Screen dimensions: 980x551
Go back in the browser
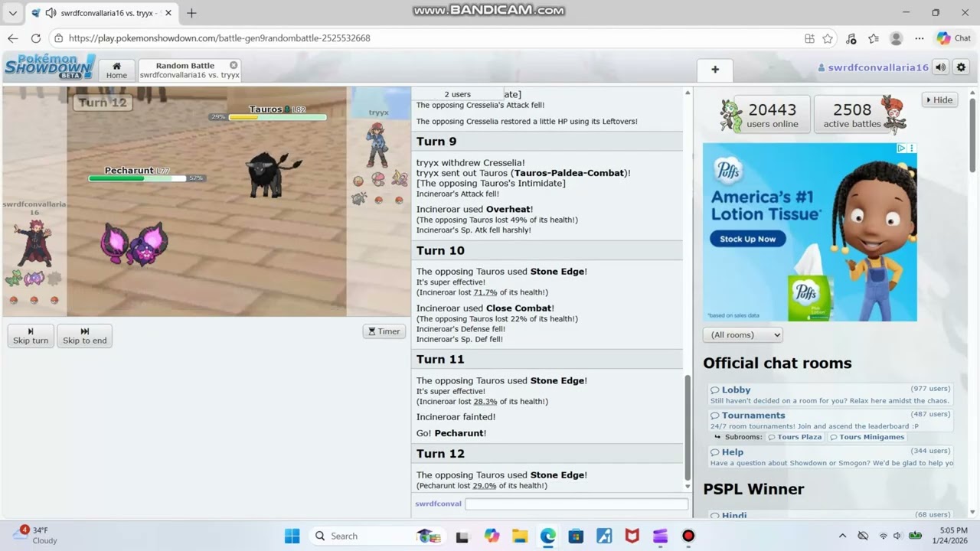pos(13,37)
